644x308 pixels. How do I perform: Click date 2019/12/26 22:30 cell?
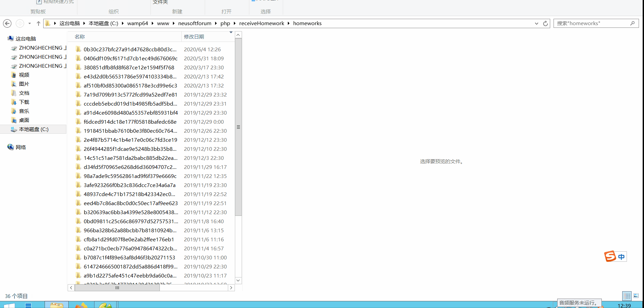point(205,131)
